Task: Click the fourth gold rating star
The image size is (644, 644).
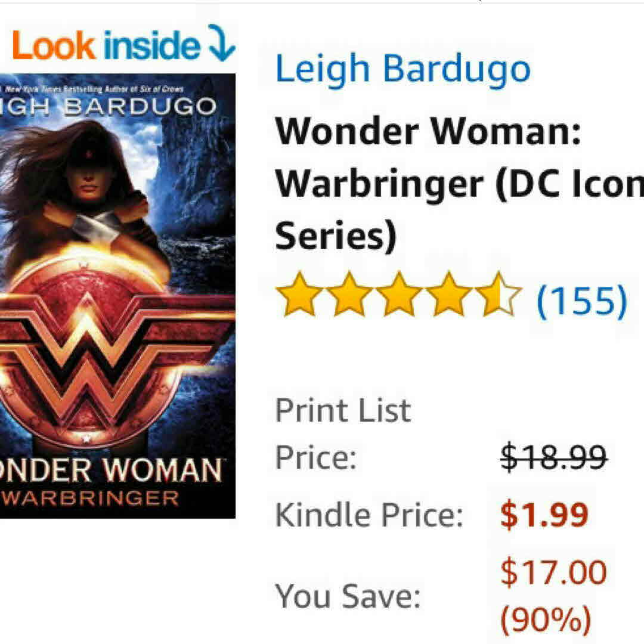Action: click(x=449, y=295)
